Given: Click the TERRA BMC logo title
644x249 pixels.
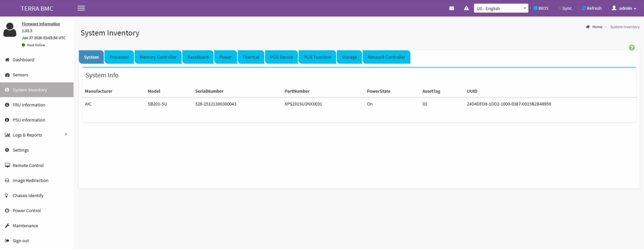Looking at the screenshot, I should click(x=37, y=9).
